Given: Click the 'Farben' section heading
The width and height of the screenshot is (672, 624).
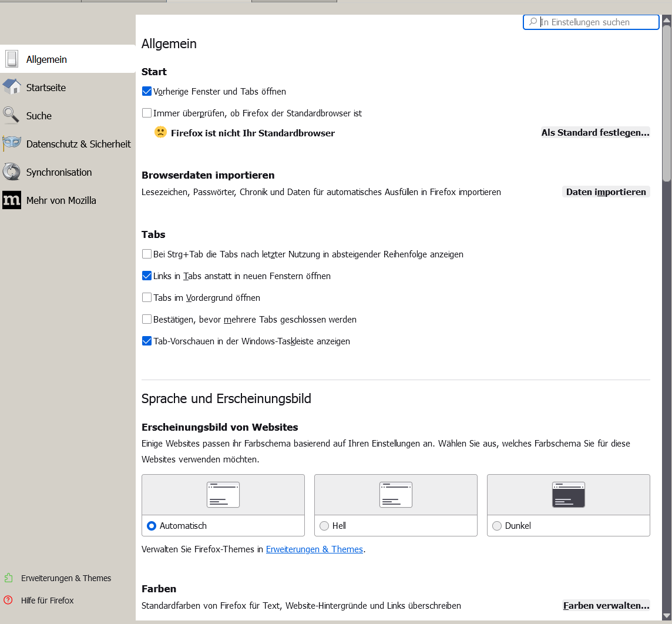Looking at the screenshot, I should click(x=159, y=588).
